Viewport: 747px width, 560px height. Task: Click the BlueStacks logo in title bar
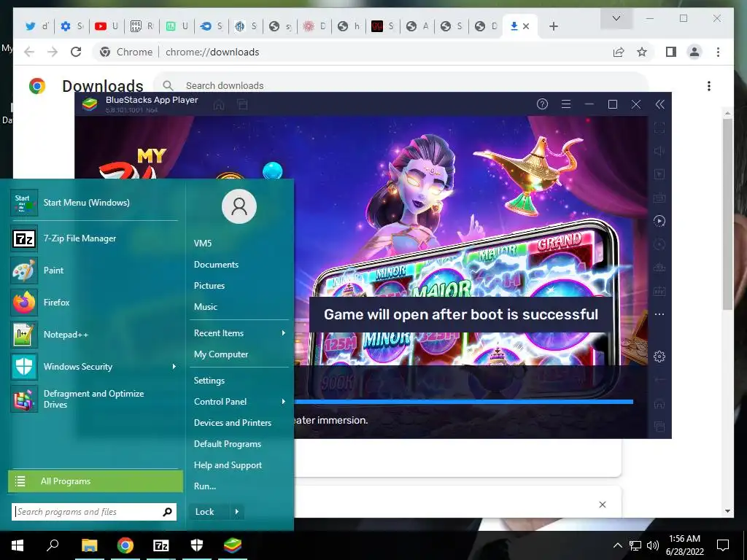90,104
